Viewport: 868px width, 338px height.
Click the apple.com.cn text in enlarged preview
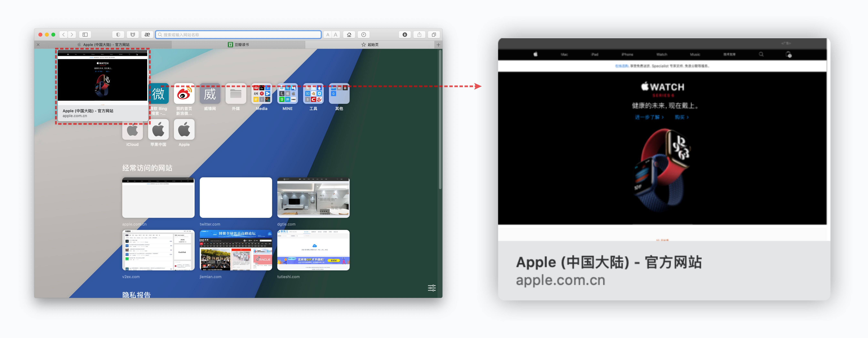coord(560,280)
